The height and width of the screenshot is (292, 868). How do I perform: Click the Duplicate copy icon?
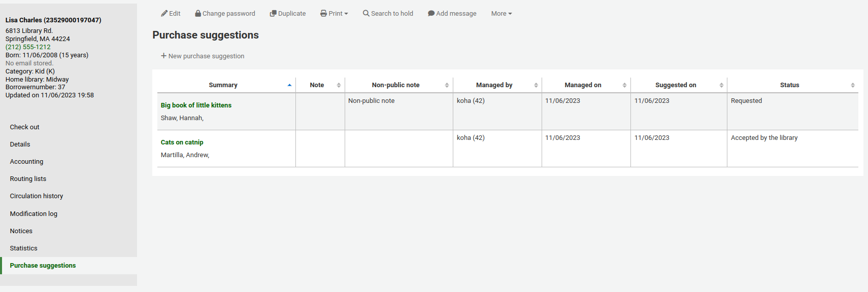point(273,14)
